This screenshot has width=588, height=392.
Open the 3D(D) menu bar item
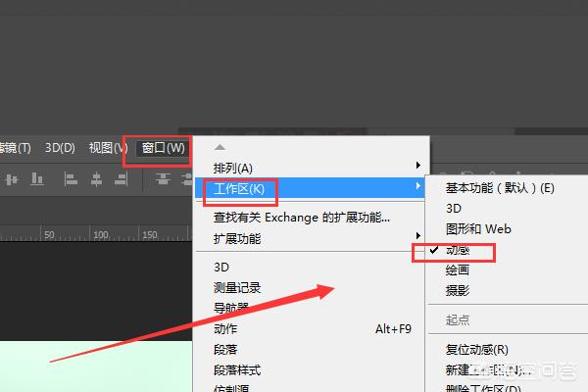click(60, 148)
